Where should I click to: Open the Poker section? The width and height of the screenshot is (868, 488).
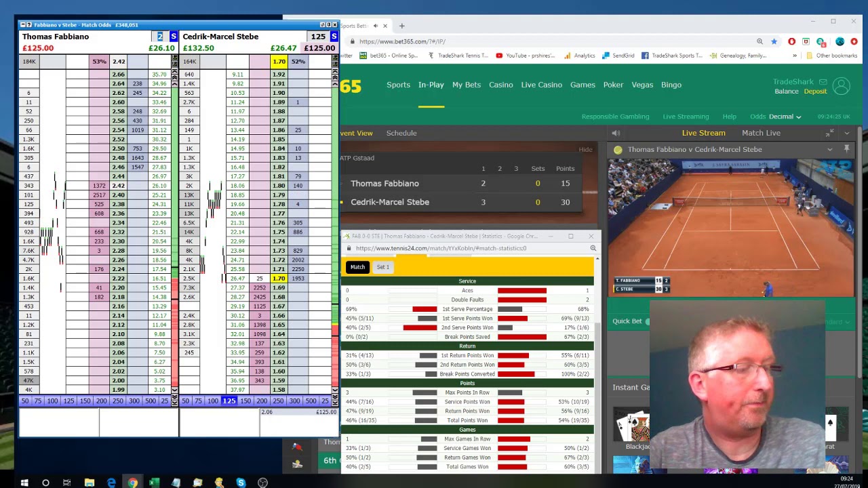coord(613,85)
